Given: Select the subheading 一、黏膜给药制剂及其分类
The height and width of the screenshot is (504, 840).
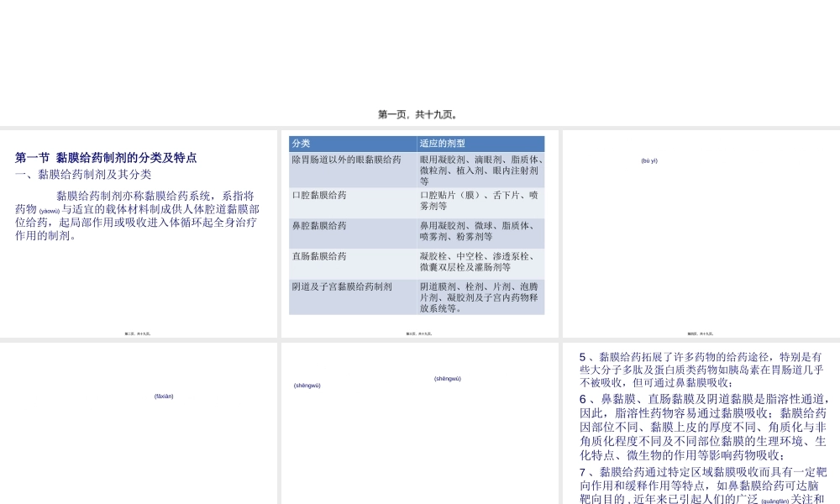Looking at the screenshot, I should coord(84,175).
